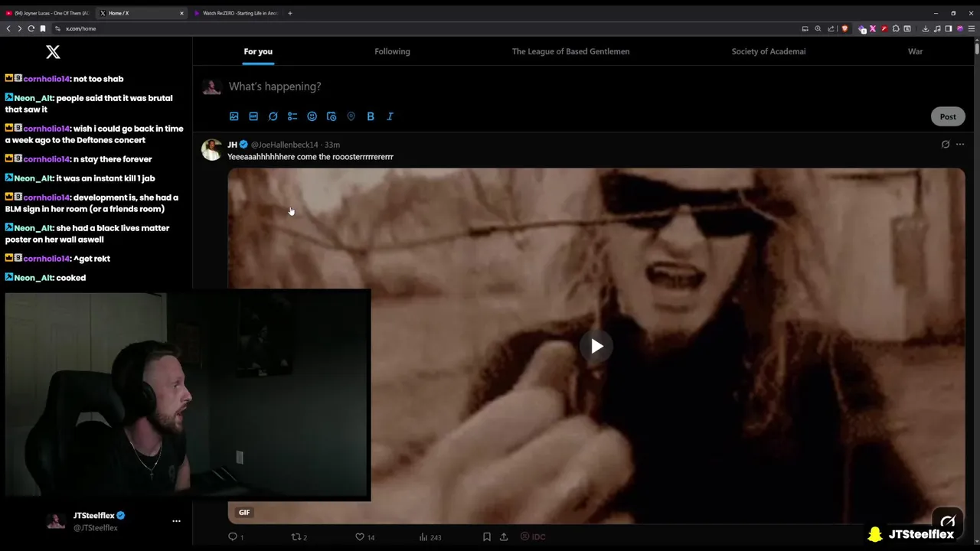Click Neon_Alt 'cooked' chat message
Viewport: 980px width, 551px height.
[x=45, y=278]
